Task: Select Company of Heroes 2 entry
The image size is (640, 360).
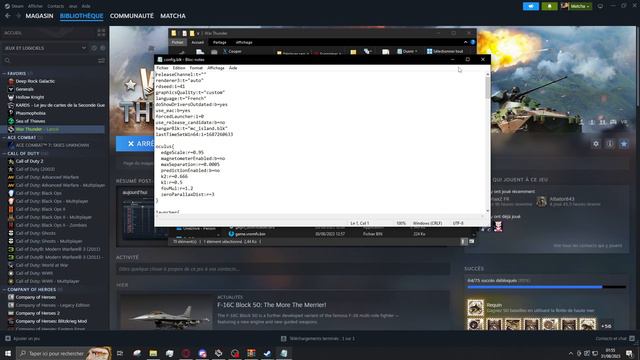Action: click(38, 313)
